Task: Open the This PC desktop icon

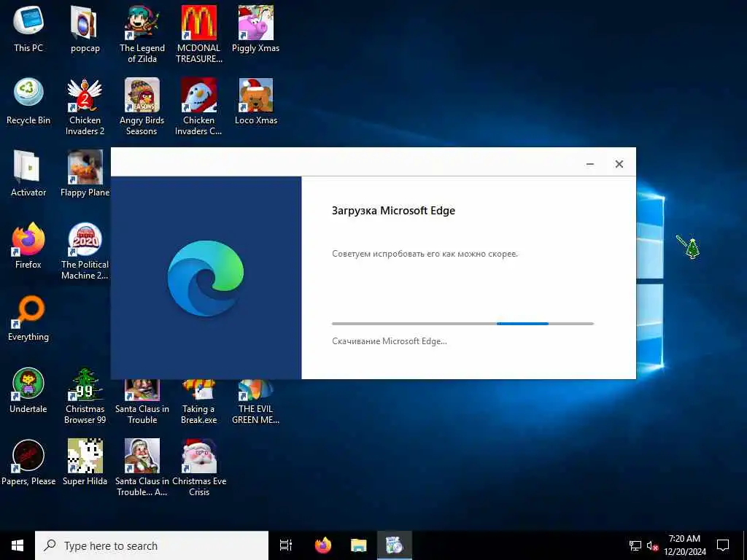Action: 28,29
